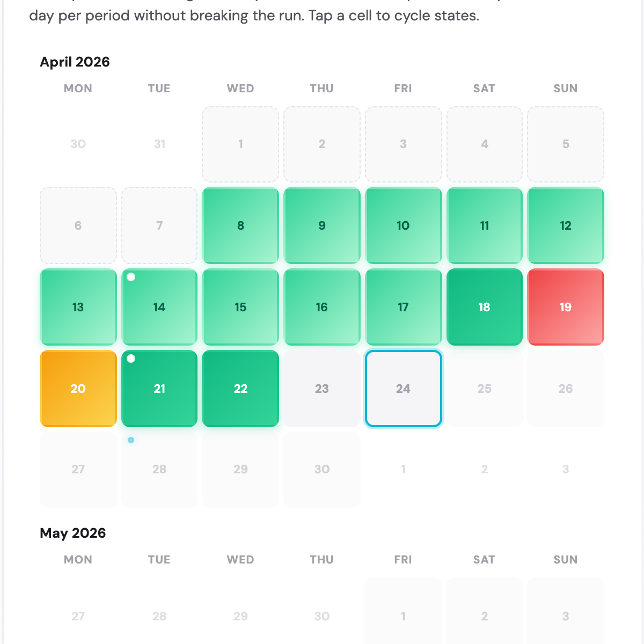Tap the green cell for April 22
This screenshot has height=644, width=644.
click(x=240, y=388)
